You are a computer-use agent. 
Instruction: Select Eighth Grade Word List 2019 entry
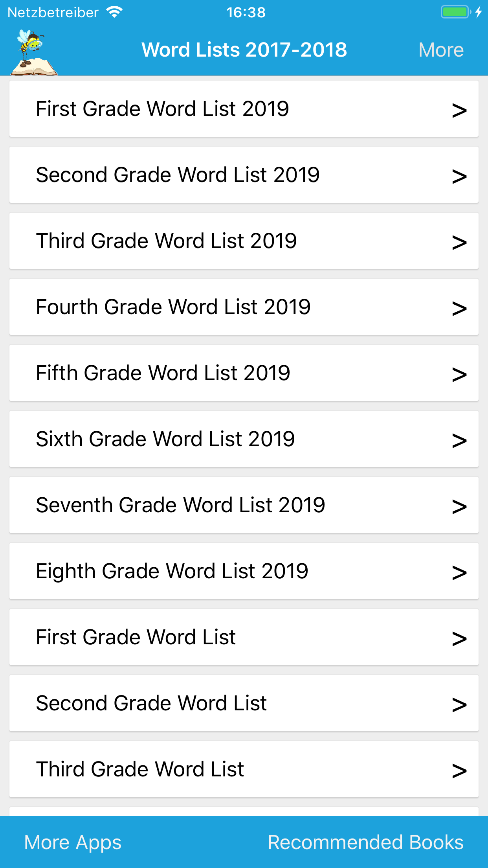(x=172, y=571)
